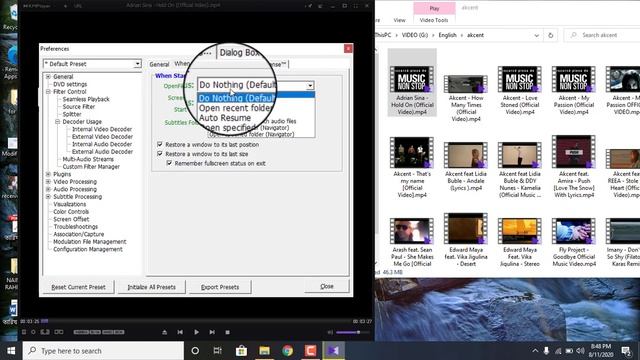This screenshot has width=640, height=360.
Task: Choose highlighted Do Nothing (Default) option
Action: 256,98
